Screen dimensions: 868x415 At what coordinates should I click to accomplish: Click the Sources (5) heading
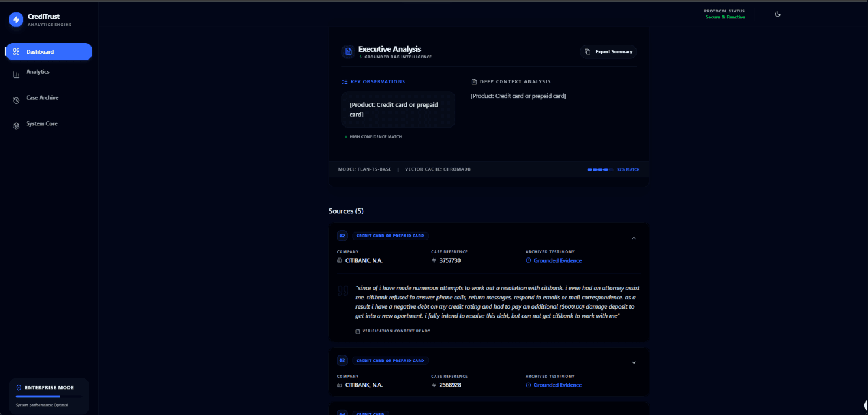346,211
